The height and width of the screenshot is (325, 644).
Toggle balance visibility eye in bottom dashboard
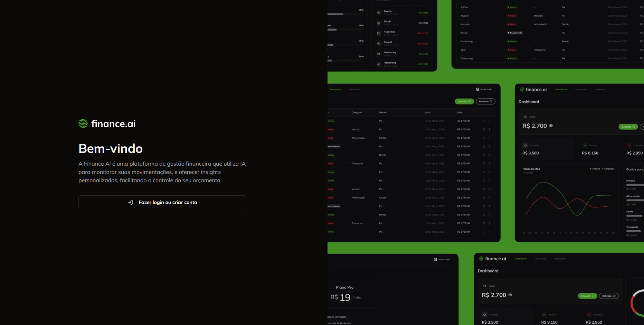510,295
